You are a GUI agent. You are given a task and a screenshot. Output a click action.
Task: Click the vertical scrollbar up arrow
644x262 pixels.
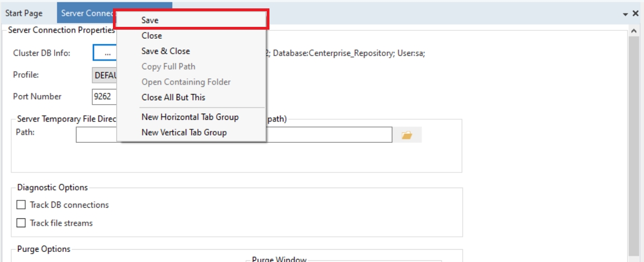(x=634, y=31)
